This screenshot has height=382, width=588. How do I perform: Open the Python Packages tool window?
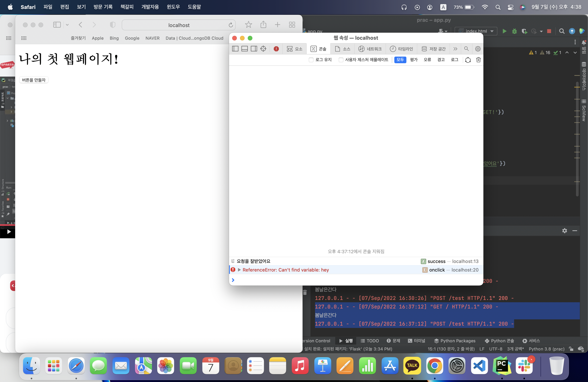click(455, 341)
